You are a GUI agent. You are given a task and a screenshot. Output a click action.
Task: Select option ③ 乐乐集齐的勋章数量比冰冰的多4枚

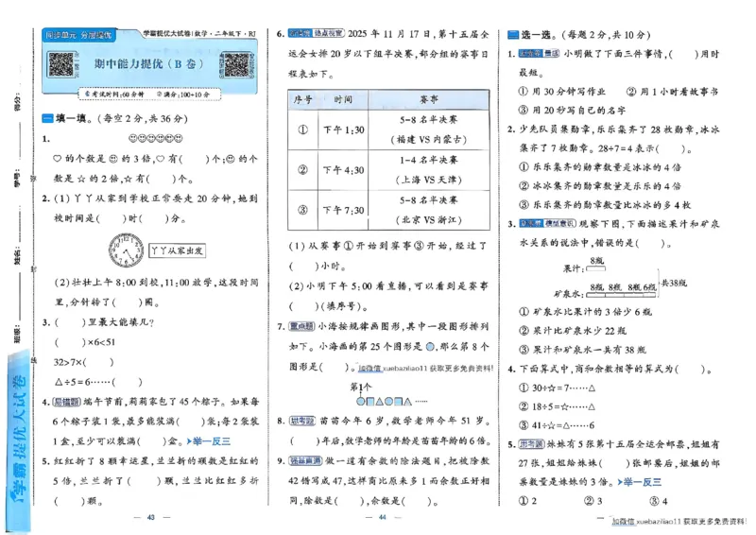click(x=605, y=204)
